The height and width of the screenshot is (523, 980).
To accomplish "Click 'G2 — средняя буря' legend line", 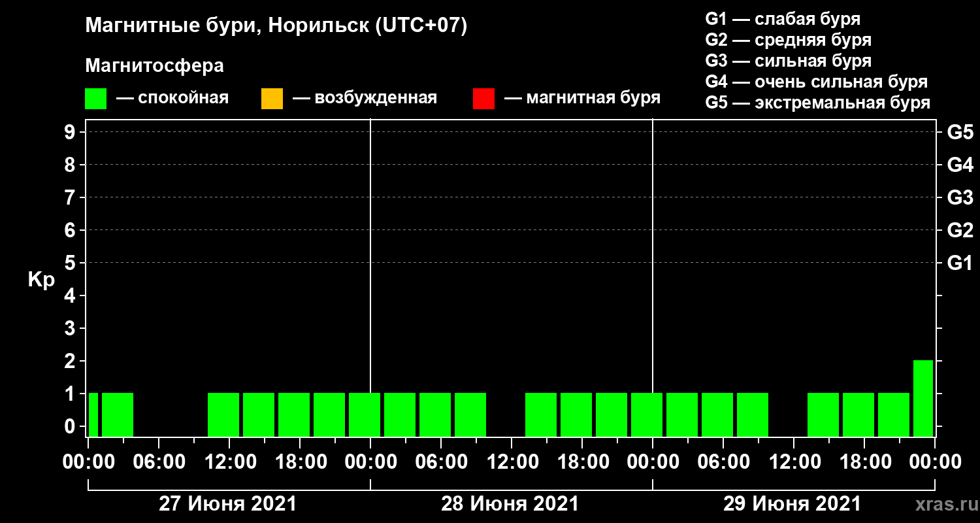I will [x=789, y=40].
